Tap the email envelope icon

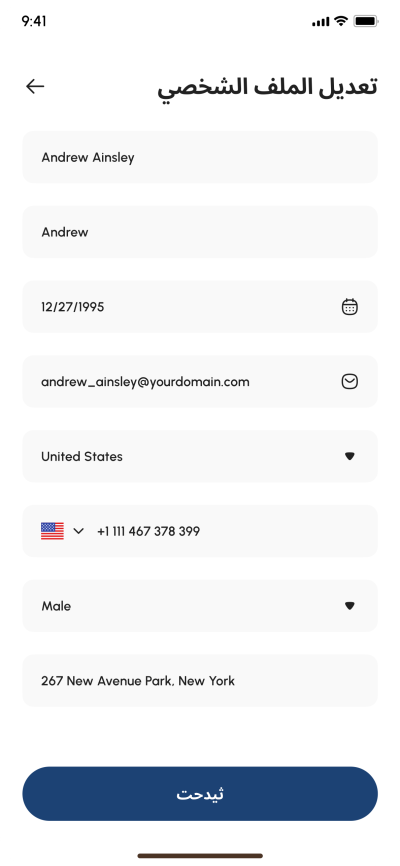click(349, 381)
